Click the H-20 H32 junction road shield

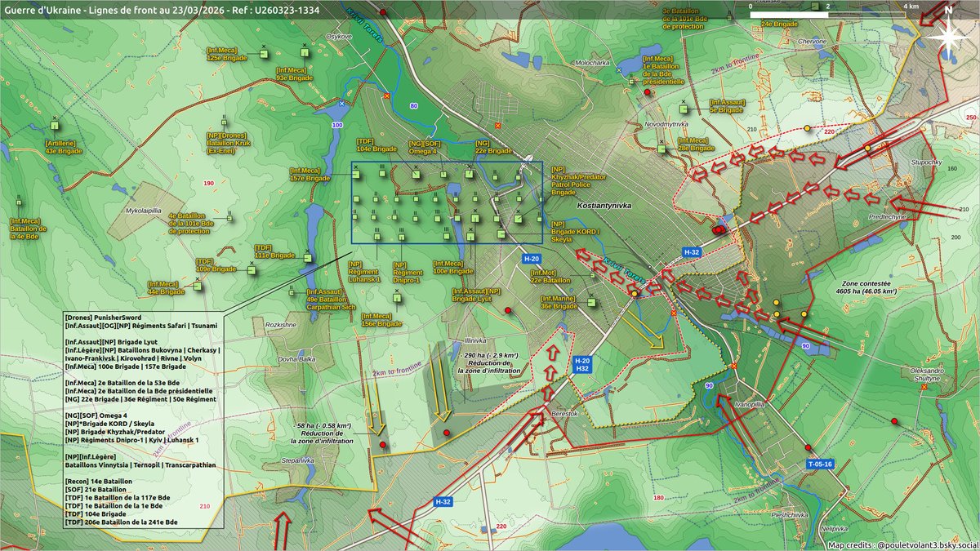(581, 364)
